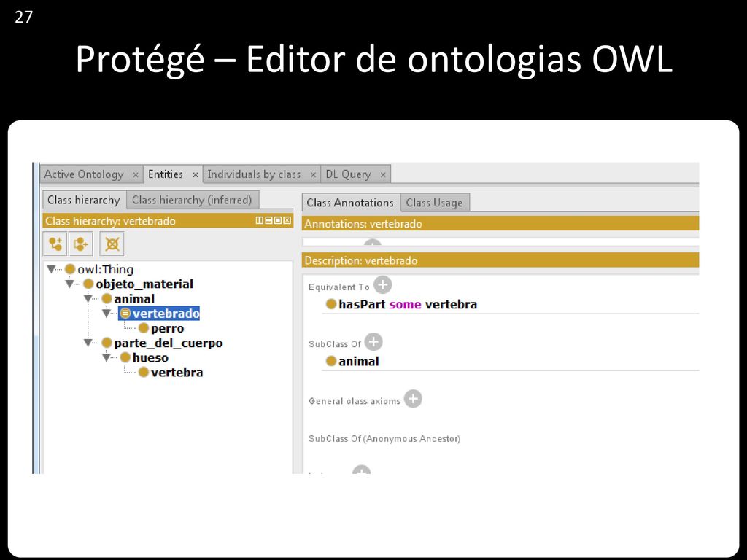The height and width of the screenshot is (560, 747).
Task: Click animal under SubClass Of
Action: [359, 362]
